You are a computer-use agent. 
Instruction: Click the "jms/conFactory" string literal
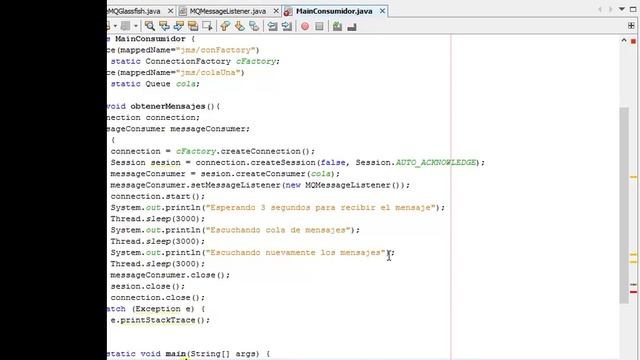click(217, 50)
